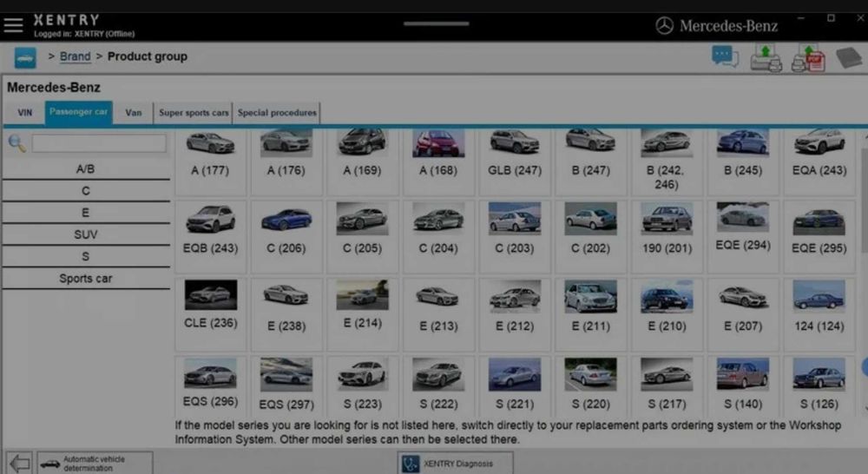Open the chat feedback icon

tap(725, 57)
